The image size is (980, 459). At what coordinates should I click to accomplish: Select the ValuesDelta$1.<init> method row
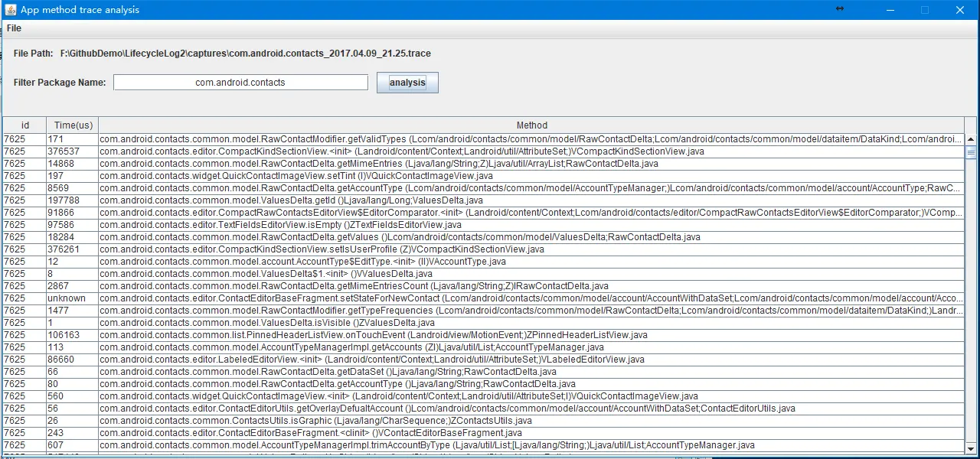click(531, 274)
